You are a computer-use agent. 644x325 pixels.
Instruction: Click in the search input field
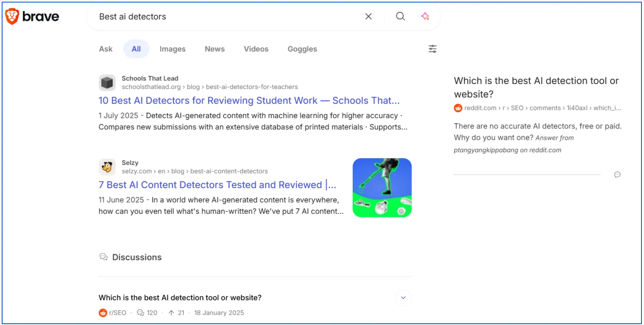228,16
